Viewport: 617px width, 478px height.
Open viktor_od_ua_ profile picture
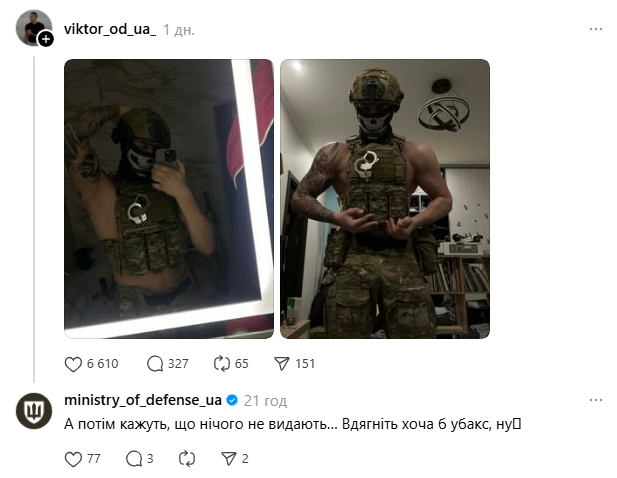(x=33, y=28)
